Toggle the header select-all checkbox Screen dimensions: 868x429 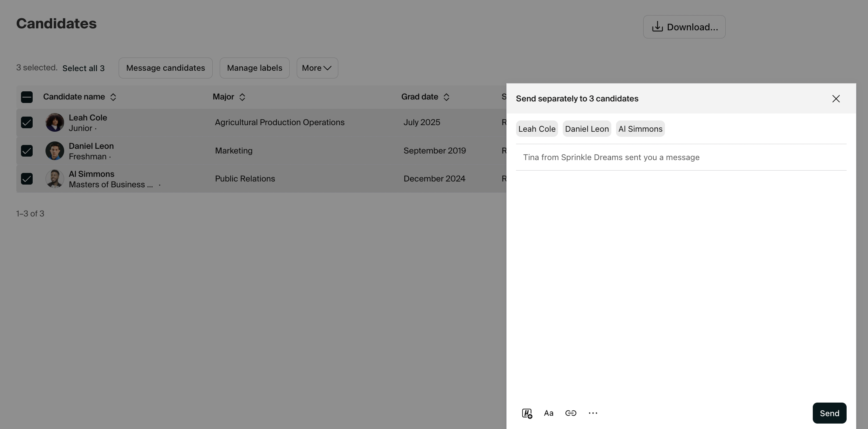coord(27,97)
